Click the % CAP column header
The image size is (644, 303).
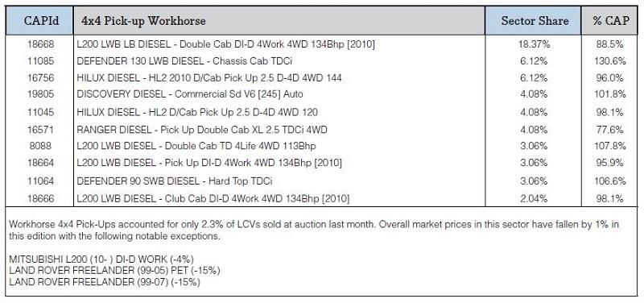coord(610,21)
